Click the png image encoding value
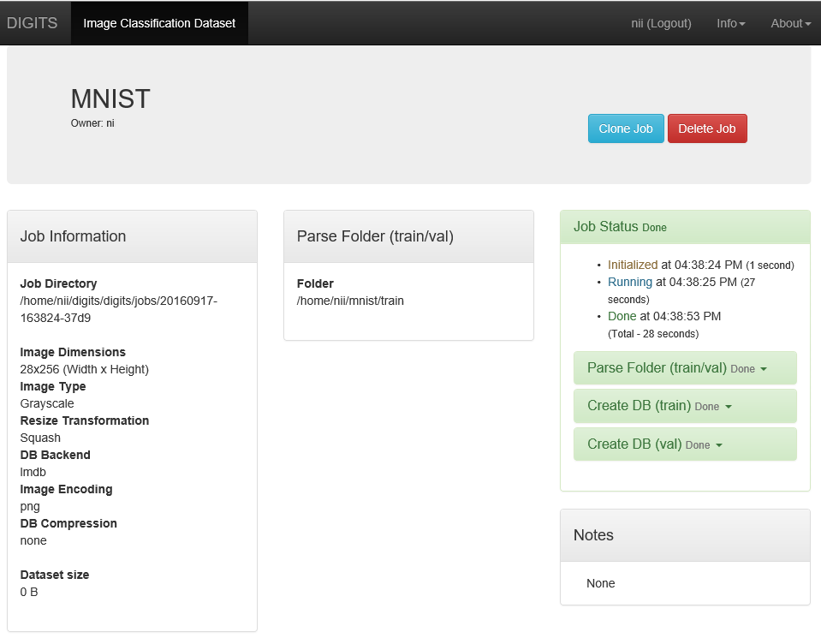The width and height of the screenshot is (821, 644). (30, 506)
